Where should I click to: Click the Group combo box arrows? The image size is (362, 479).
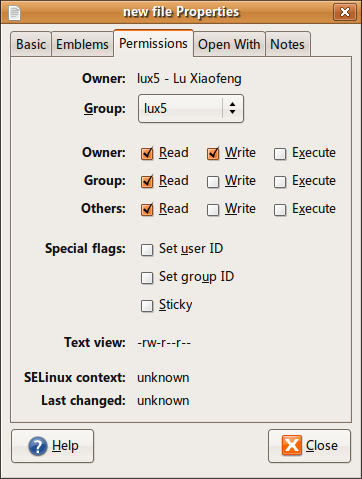click(x=232, y=108)
